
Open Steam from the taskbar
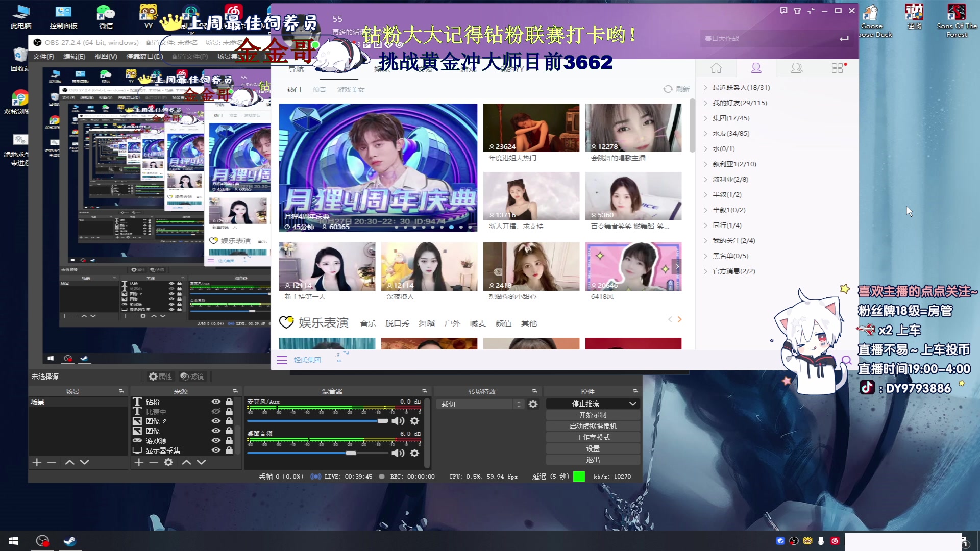click(x=70, y=541)
